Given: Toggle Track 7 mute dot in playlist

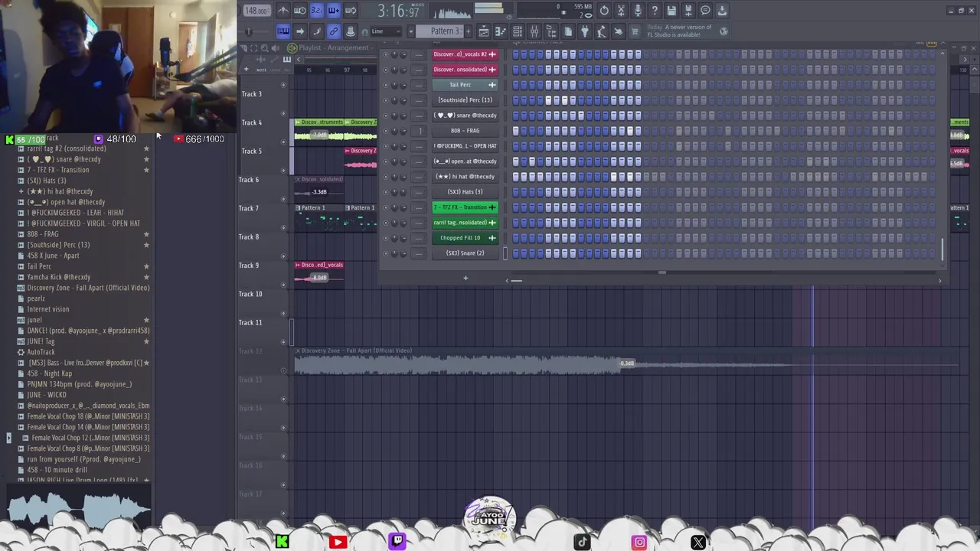Looking at the screenshot, I should (284, 227).
